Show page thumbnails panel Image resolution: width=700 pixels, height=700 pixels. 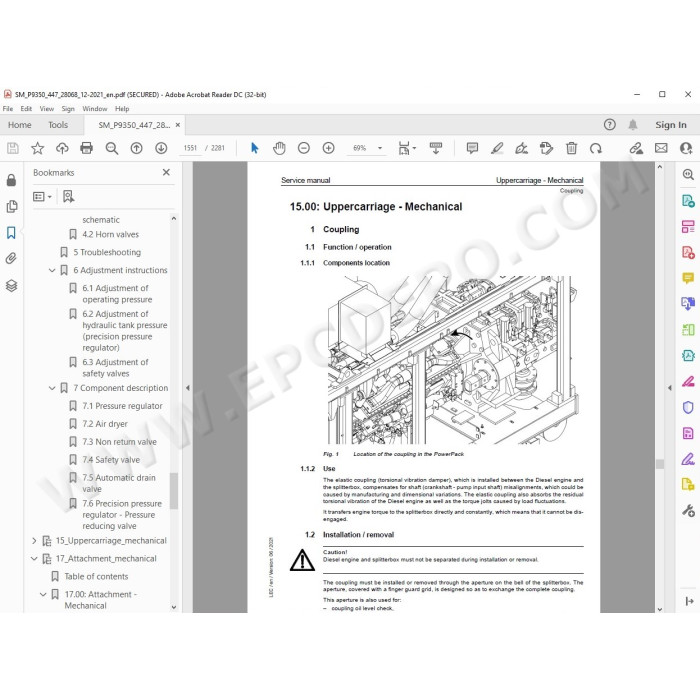coord(12,206)
